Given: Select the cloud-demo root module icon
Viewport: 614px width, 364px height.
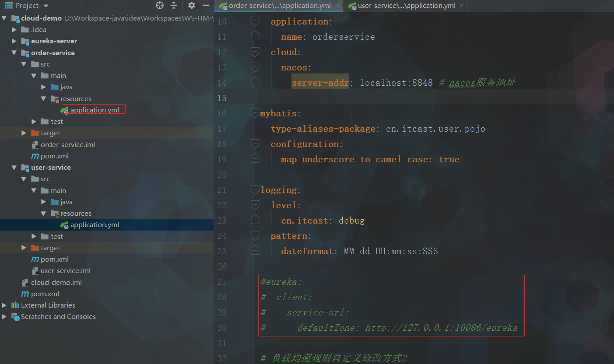Looking at the screenshot, I should pyautogui.click(x=15, y=18).
